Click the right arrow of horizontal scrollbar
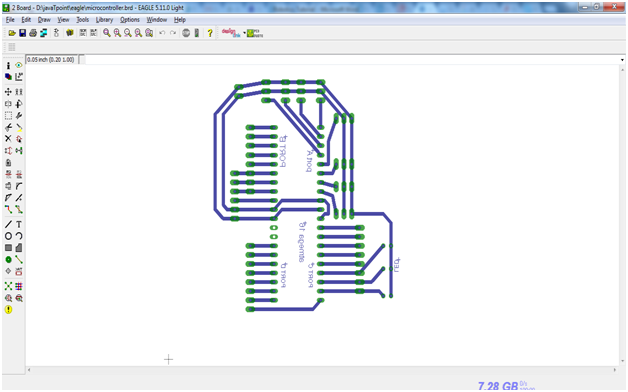628x392 pixels. [615, 370]
